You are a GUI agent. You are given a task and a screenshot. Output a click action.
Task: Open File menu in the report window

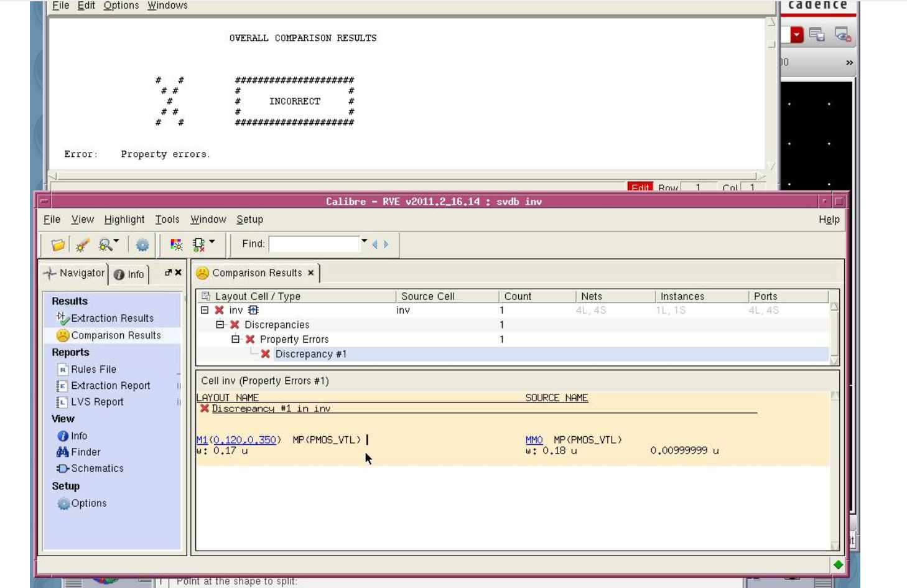point(60,6)
